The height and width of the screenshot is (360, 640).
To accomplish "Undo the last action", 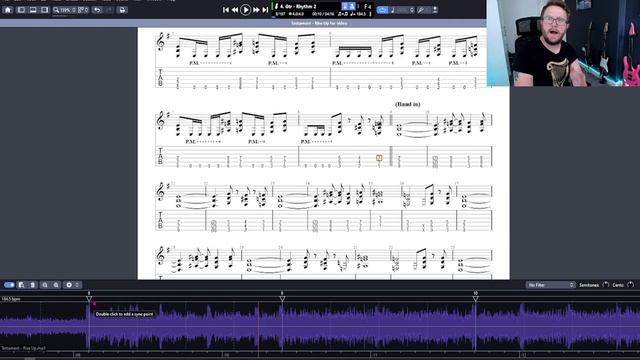I will tap(97, 10).
